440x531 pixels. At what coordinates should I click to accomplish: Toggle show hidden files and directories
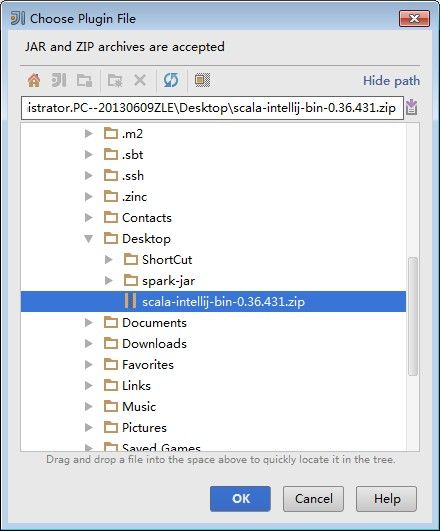point(202,81)
